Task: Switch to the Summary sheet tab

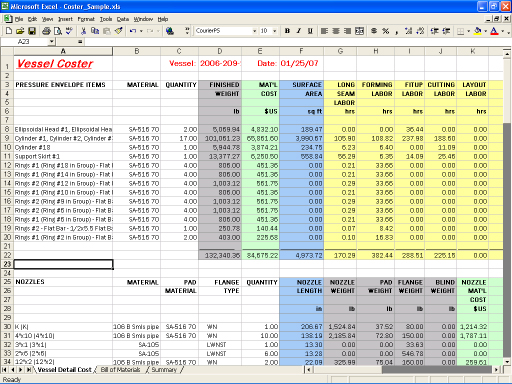Action: coord(164,369)
